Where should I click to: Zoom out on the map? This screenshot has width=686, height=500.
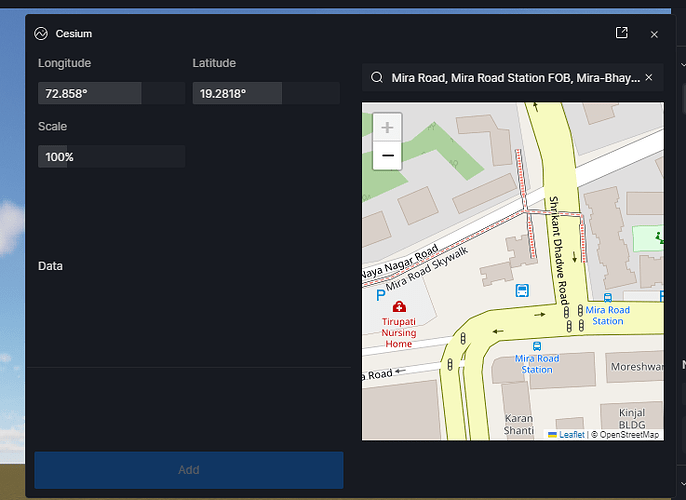[388, 156]
